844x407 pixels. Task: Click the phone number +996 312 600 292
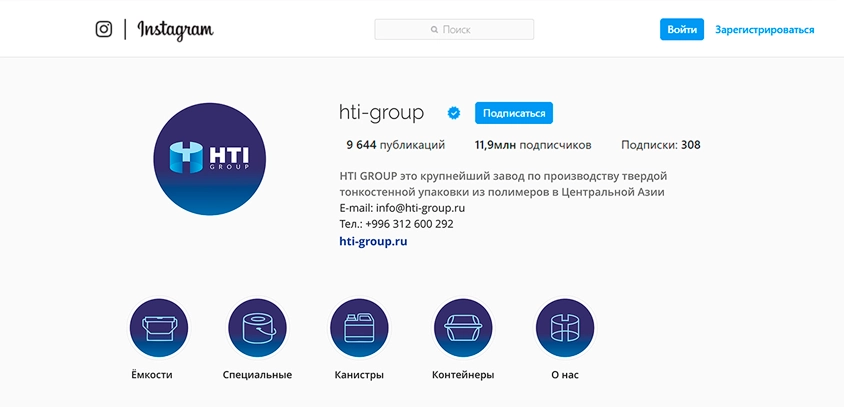409,224
